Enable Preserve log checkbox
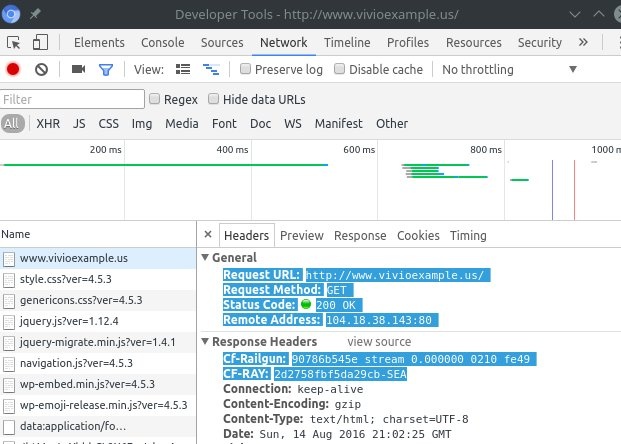 [x=245, y=69]
